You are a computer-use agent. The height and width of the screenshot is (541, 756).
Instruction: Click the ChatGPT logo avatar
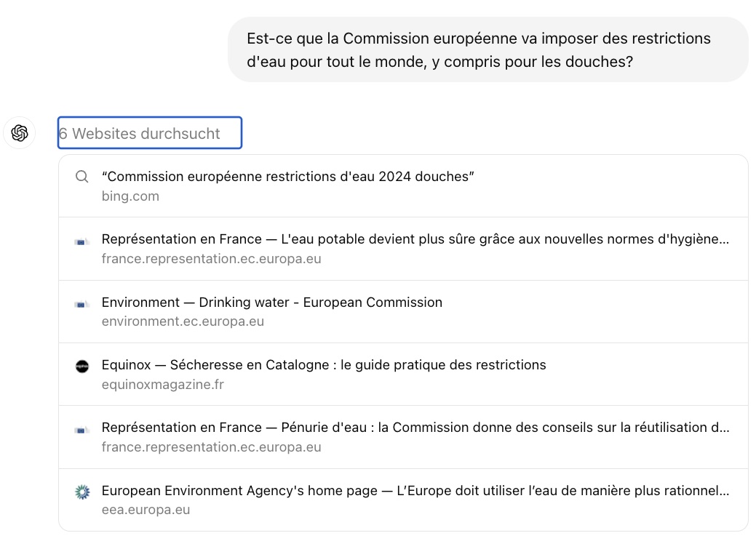pyautogui.click(x=19, y=132)
